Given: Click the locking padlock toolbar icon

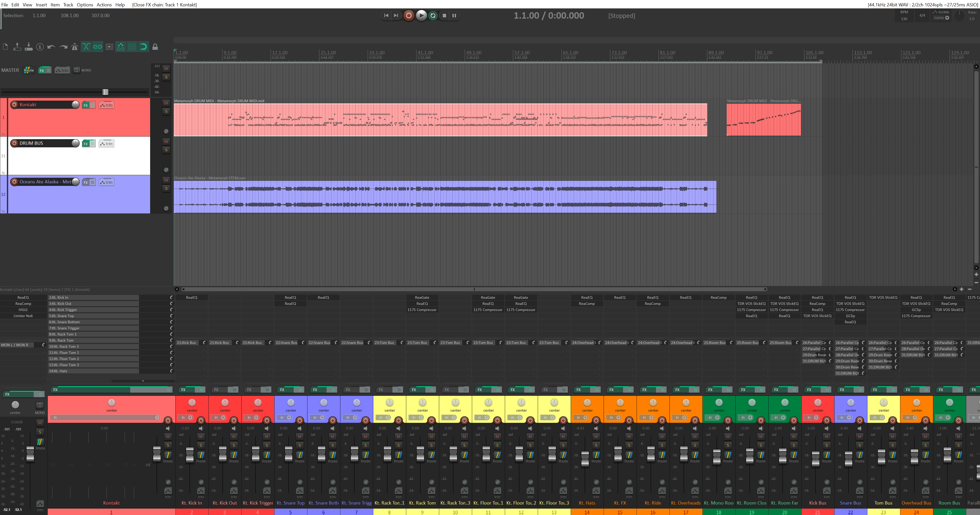Looking at the screenshot, I should pos(155,47).
